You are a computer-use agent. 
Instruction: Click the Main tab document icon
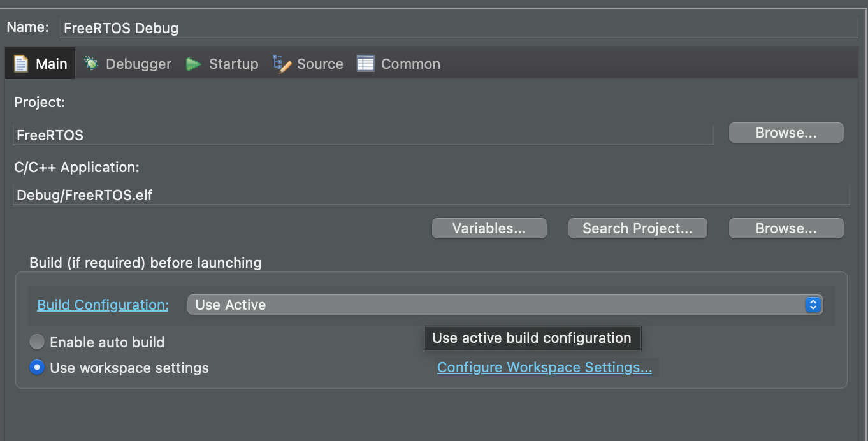point(21,64)
